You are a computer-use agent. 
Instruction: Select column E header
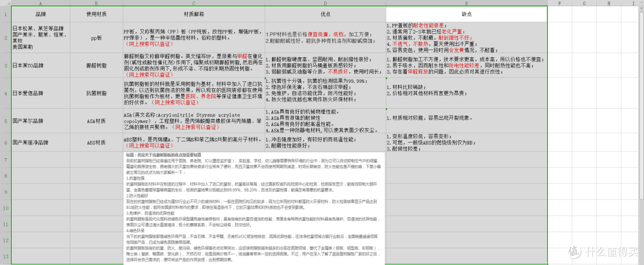[x=466, y=3]
